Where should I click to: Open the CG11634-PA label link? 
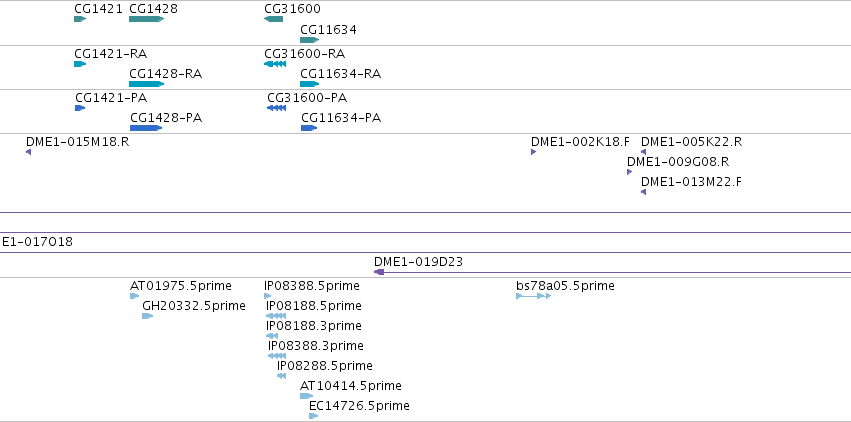(341, 118)
